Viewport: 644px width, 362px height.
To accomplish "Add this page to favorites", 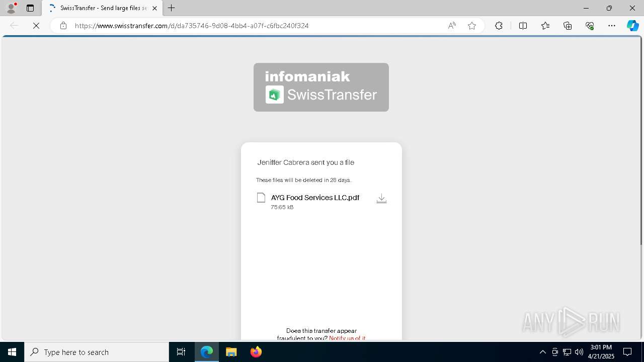I will click(472, 26).
